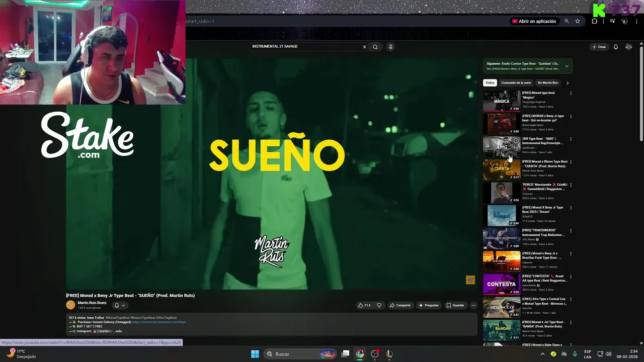Viewport: 644px width, 362px height.
Task: Open CONTESTA type beat thumbnail
Action: [502, 285]
